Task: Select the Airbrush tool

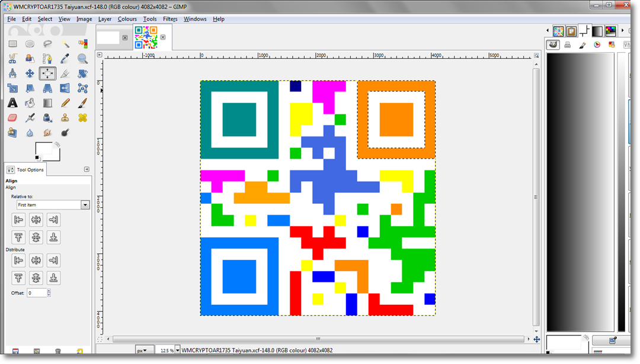Action: pyautogui.click(x=30, y=118)
